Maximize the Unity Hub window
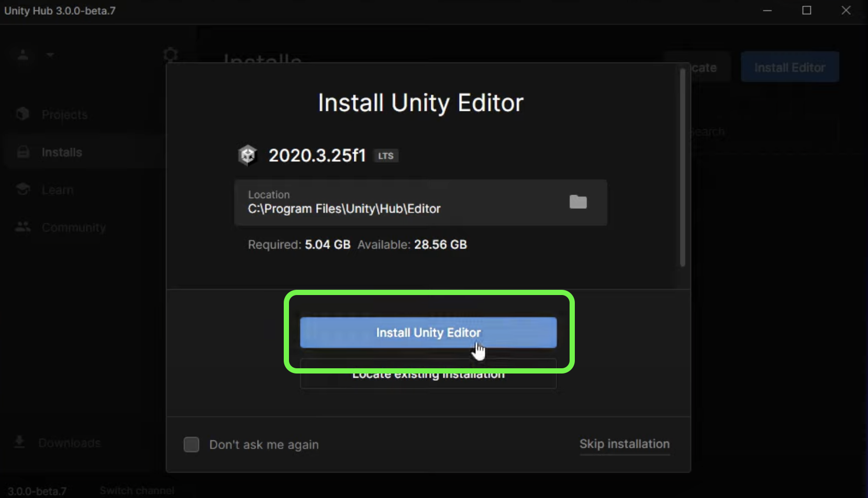Screen dimensions: 868x498 (807, 10)
